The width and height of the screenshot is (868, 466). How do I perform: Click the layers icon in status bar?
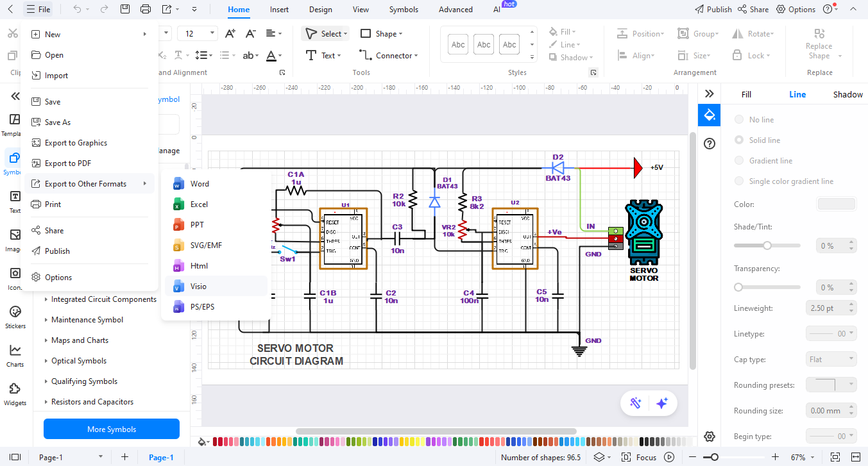[599, 457]
